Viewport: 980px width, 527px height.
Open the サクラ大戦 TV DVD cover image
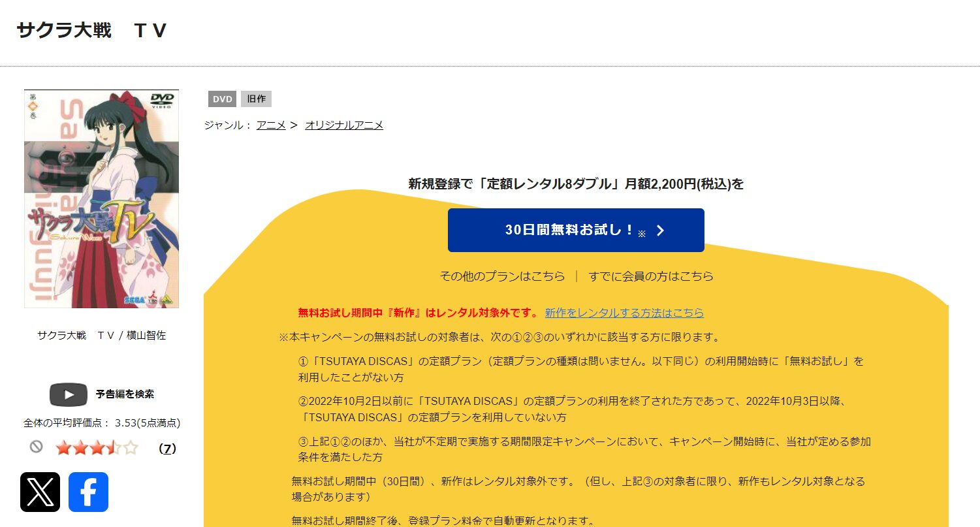[x=101, y=199]
